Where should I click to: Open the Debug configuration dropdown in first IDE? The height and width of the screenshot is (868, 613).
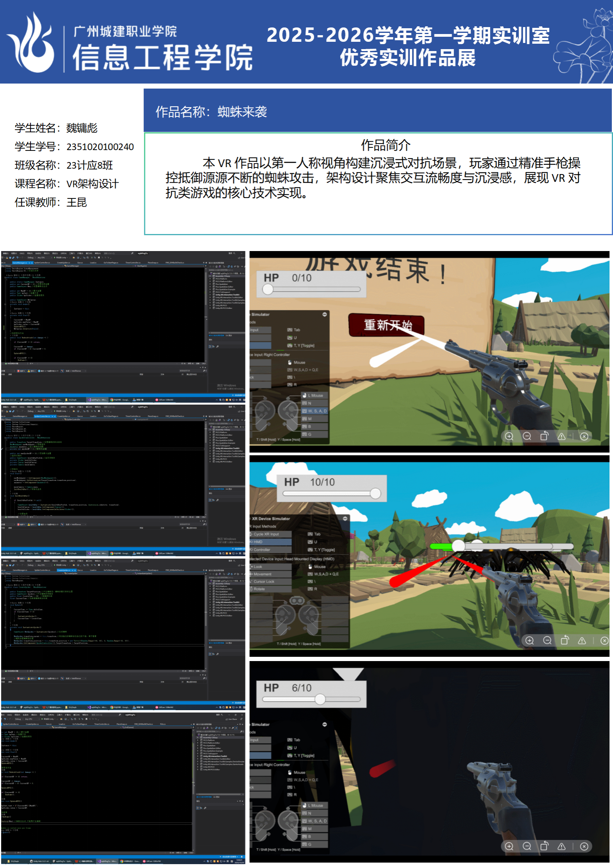pos(31,258)
